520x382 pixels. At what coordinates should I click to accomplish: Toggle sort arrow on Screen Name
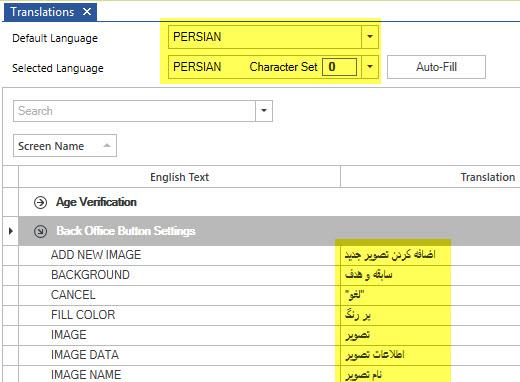tap(107, 145)
